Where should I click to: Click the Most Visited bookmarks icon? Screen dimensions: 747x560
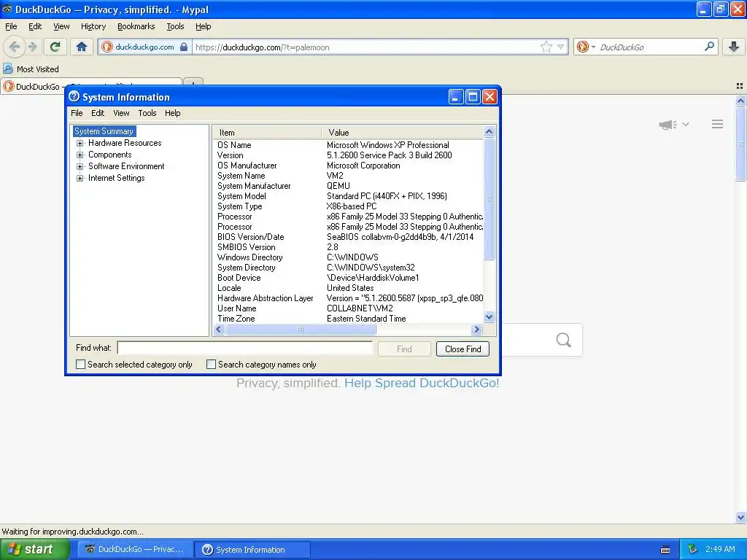7,69
